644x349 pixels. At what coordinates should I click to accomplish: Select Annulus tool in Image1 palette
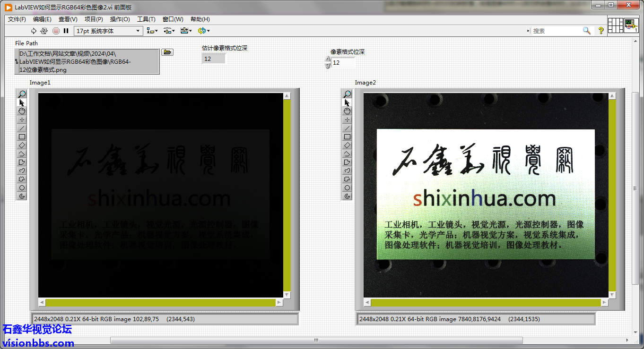point(22,196)
